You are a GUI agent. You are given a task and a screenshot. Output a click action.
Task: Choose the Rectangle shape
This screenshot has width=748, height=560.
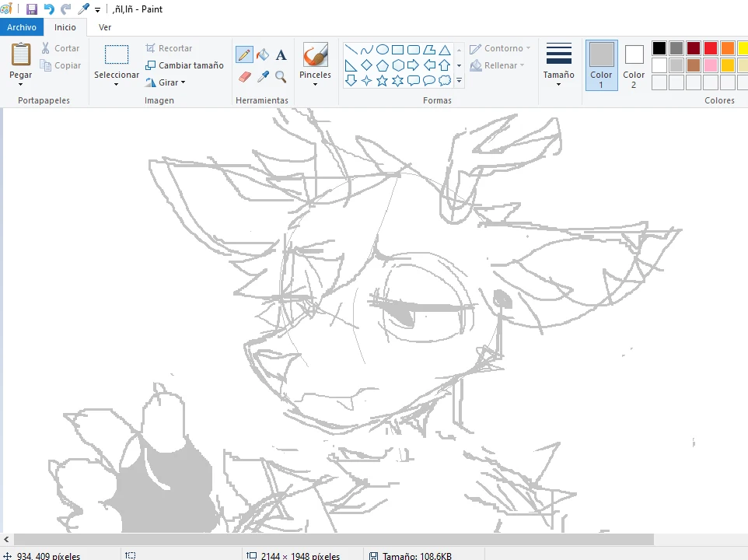[x=398, y=50]
